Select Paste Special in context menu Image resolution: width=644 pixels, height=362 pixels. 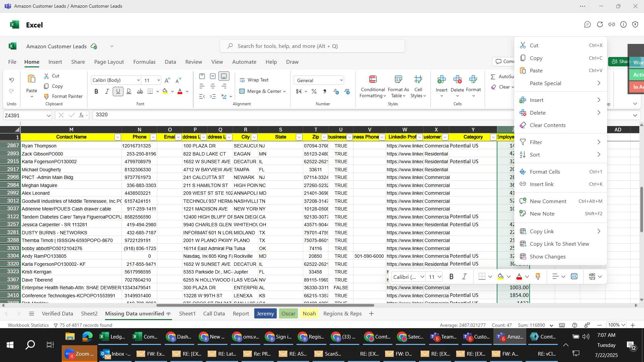560,83
